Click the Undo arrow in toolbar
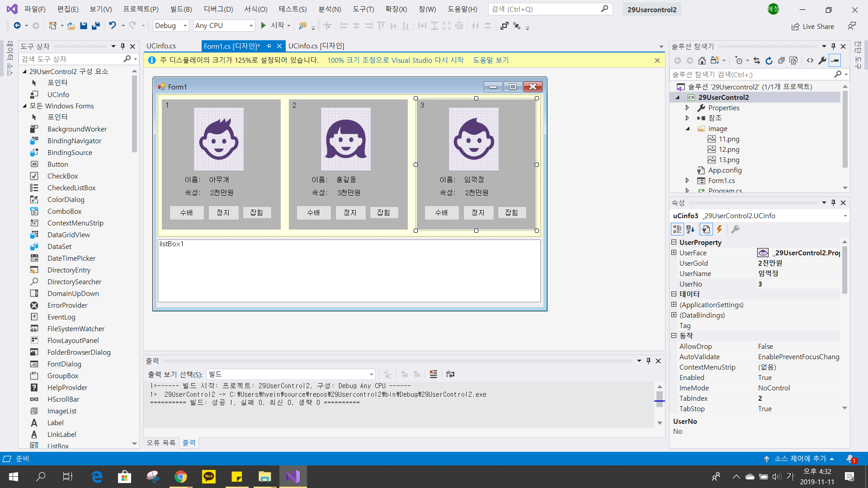Viewport: 868px width, 488px height. click(112, 26)
